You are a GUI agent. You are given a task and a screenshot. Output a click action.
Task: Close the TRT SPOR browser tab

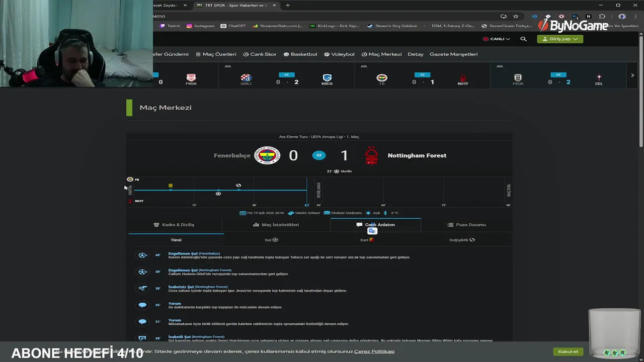pos(275,5)
